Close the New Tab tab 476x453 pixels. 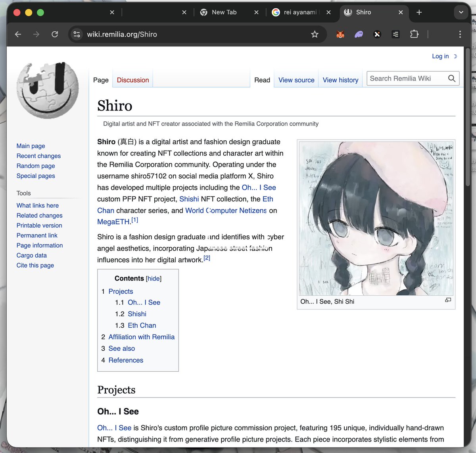[256, 12]
